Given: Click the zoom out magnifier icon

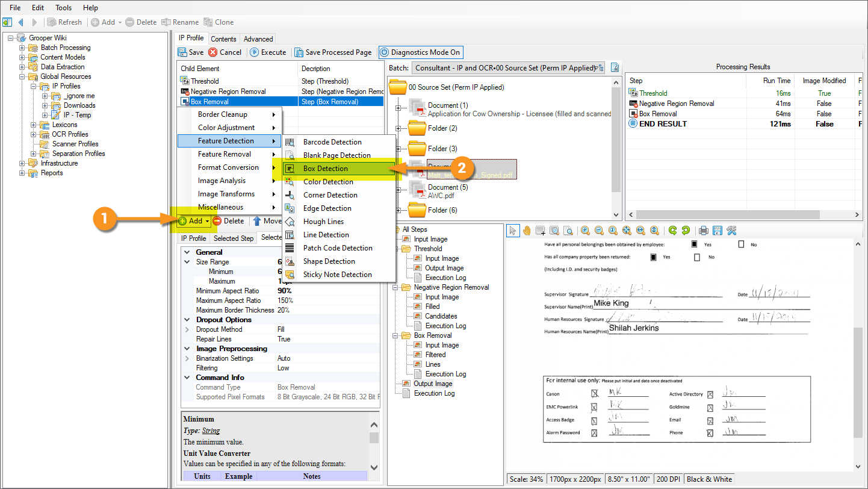Looking at the screenshot, I should [599, 231].
